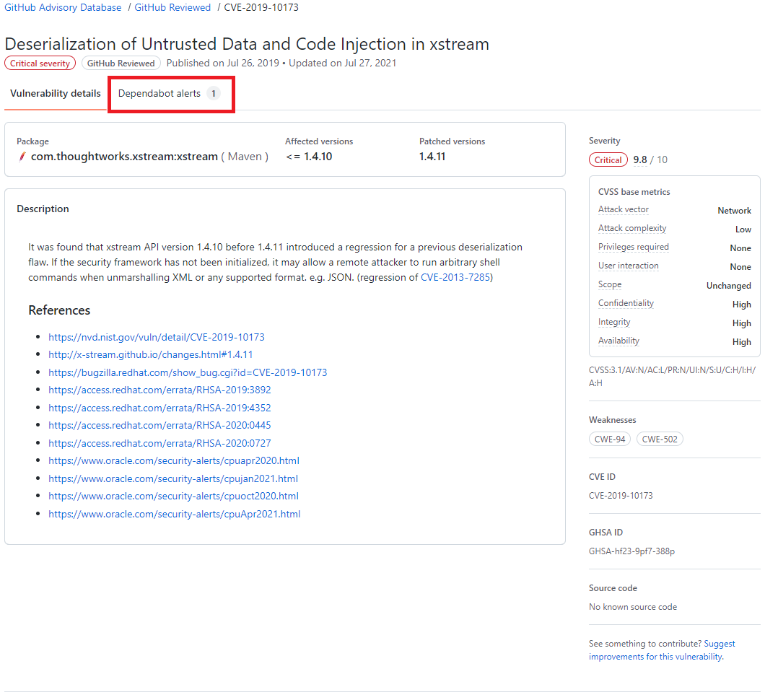765x700 pixels.
Task: Click the advisory title heading
Action: [x=247, y=44]
